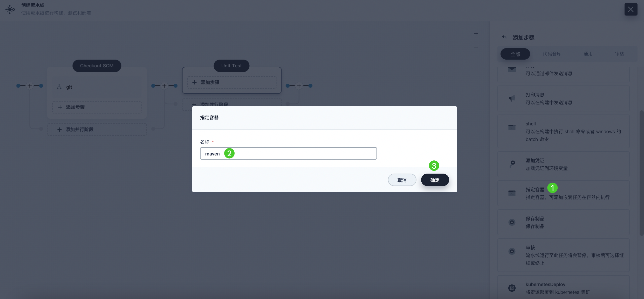Click the 保存制品 icon

pos(512,222)
